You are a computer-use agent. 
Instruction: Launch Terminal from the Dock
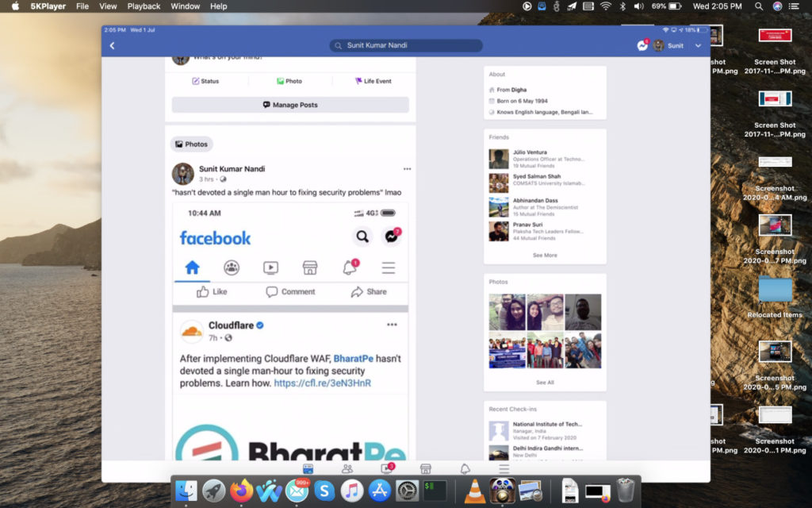(x=435, y=491)
